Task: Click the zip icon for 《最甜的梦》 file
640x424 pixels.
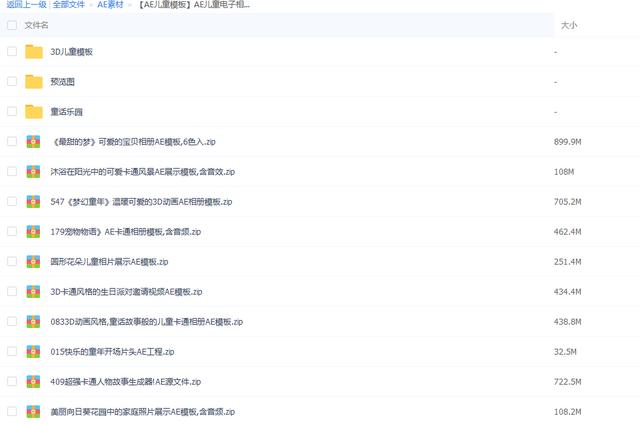Action: 33,142
